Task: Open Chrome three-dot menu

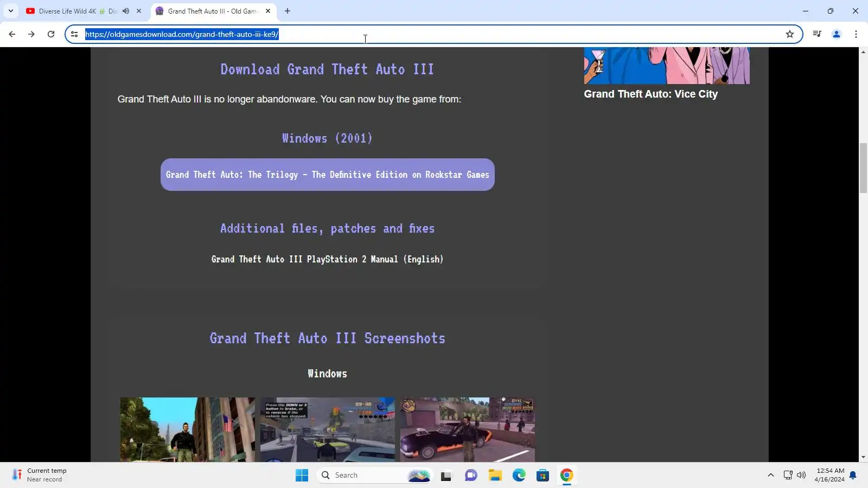Action: pos(856,34)
